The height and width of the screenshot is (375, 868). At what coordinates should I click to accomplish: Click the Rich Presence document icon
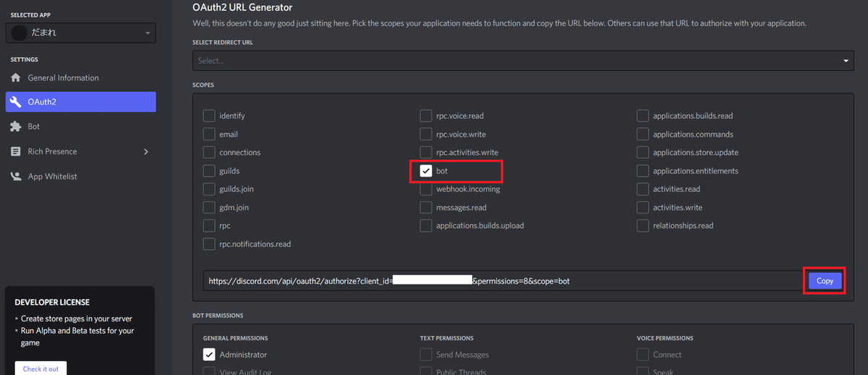(16, 151)
